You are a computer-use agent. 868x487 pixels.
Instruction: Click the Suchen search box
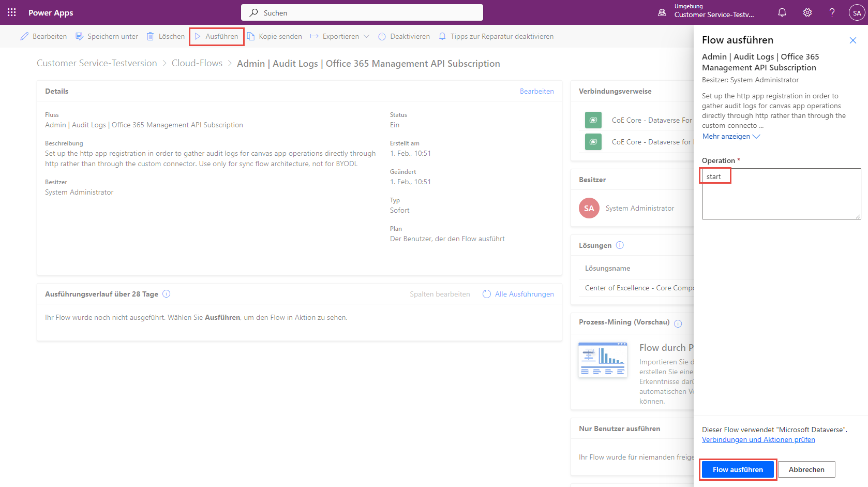pyautogui.click(x=362, y=12)
